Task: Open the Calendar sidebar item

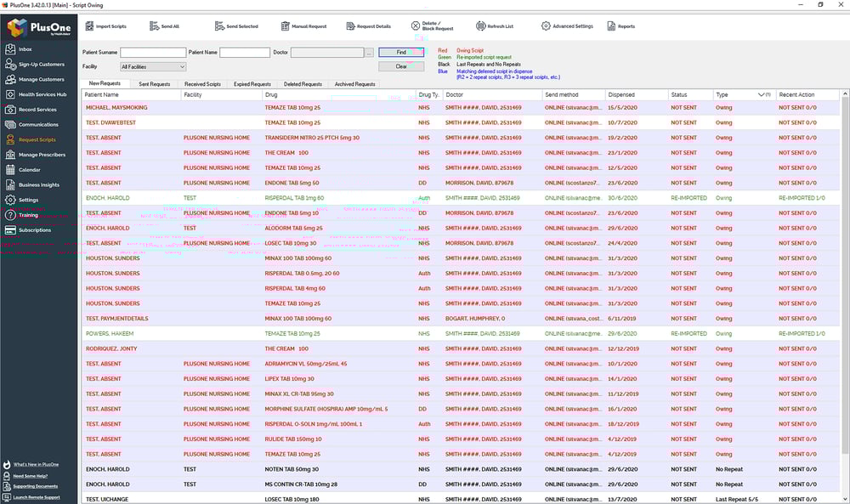Action: point(29,170)
